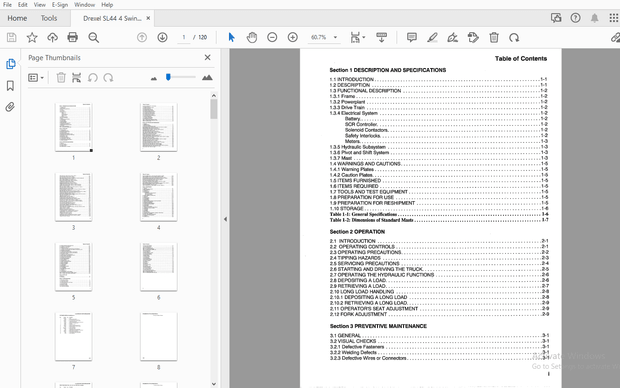Switch to the Tools tab
This screenshot has height=388, width=620.
(x=49, y=18)
